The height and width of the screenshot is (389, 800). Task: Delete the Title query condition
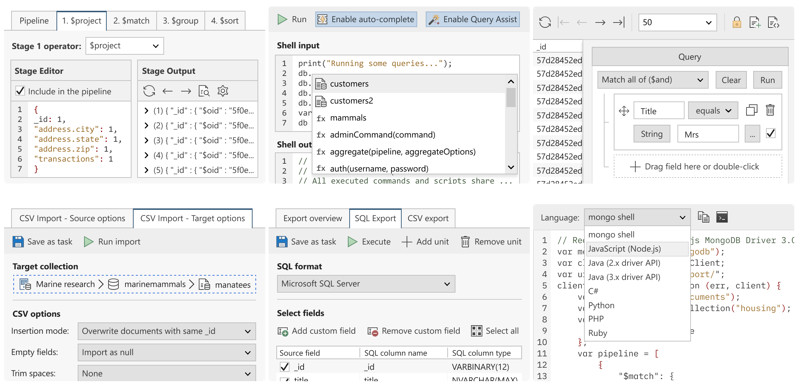[x=770, y=110]
